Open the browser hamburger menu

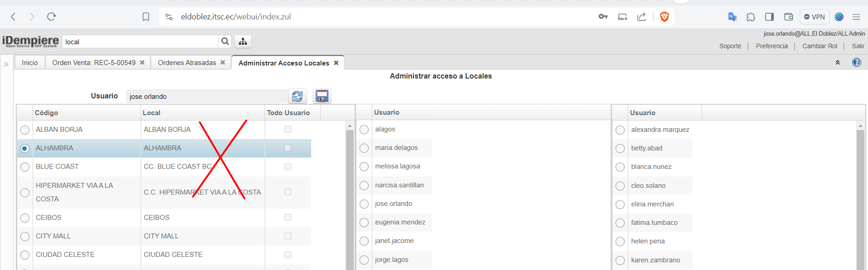[x=856, y=17]
